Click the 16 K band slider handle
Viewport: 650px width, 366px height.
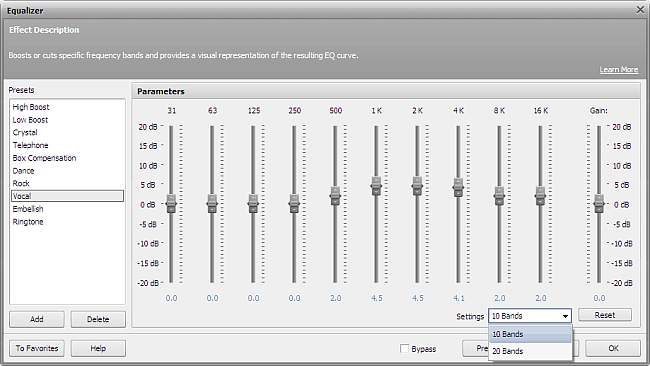[x=541, y=196]
